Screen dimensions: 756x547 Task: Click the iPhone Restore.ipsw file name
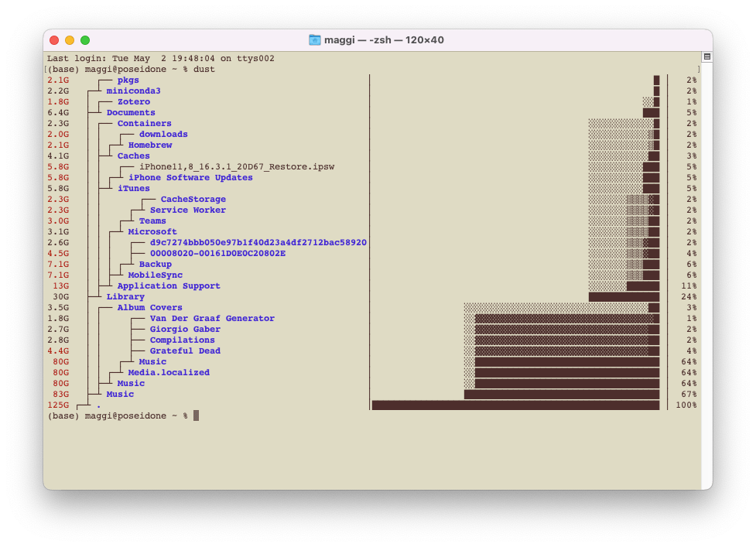pyautogui.click(x=237, y=167)
